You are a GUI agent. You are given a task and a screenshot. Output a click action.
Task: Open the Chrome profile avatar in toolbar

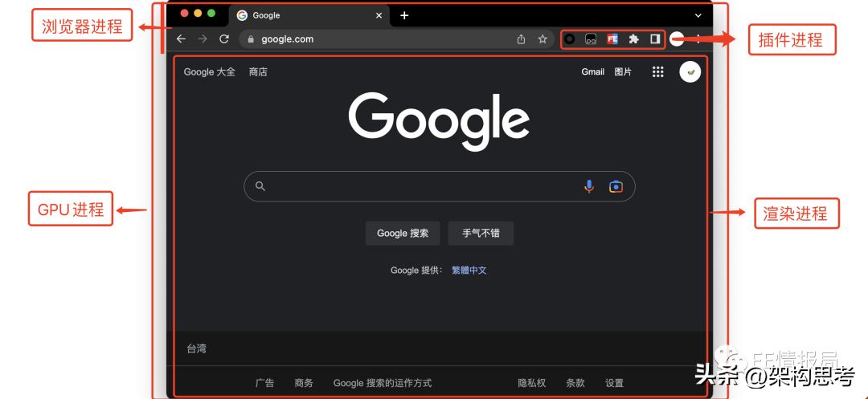pos(677,39)
